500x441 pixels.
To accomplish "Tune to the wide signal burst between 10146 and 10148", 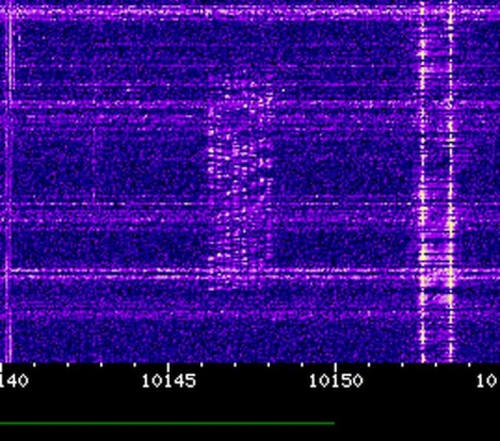I will pos(240,180).
